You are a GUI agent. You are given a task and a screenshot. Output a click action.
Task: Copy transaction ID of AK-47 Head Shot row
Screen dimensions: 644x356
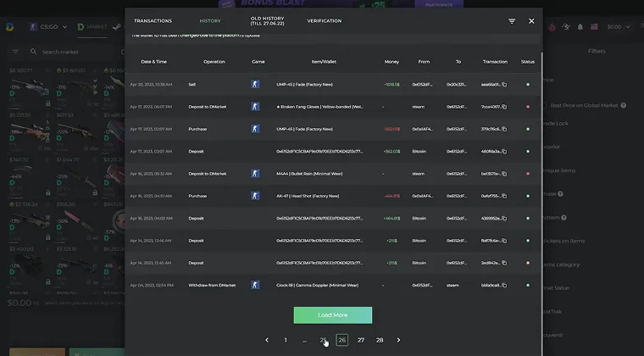(x=504, y=196)
